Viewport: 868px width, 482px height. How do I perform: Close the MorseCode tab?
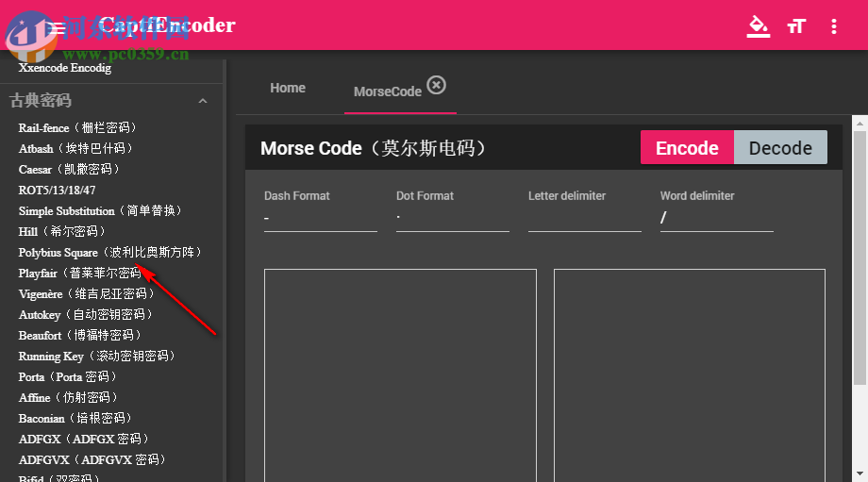click(436, 85)
